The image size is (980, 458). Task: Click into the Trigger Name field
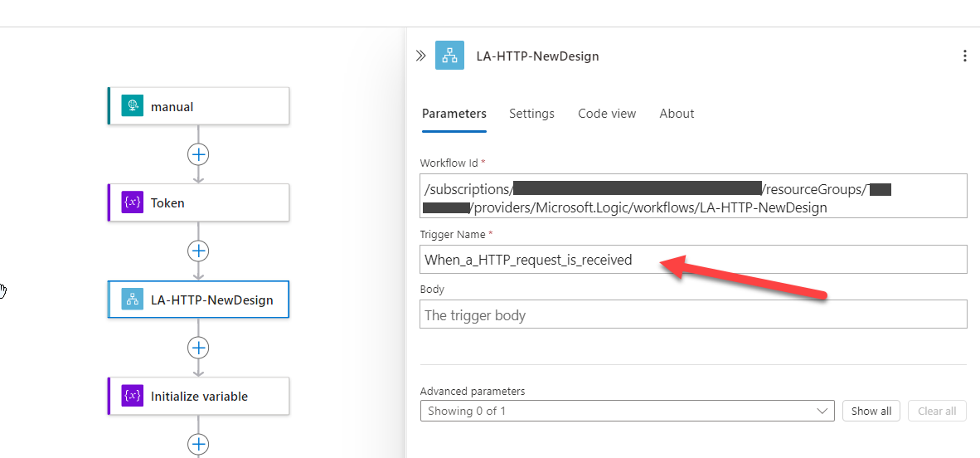pos(693,259)
